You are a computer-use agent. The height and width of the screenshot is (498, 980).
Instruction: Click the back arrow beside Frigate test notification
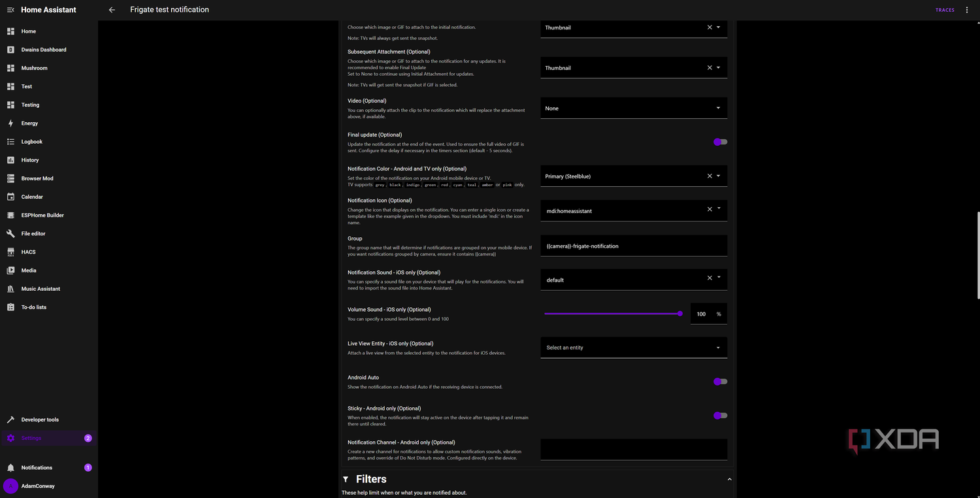[x=112, y=10]
